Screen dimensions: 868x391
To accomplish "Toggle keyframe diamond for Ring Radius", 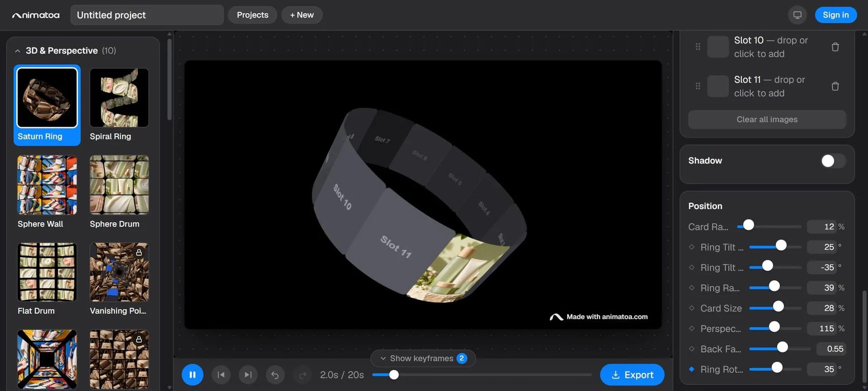I will click(692, 288).
